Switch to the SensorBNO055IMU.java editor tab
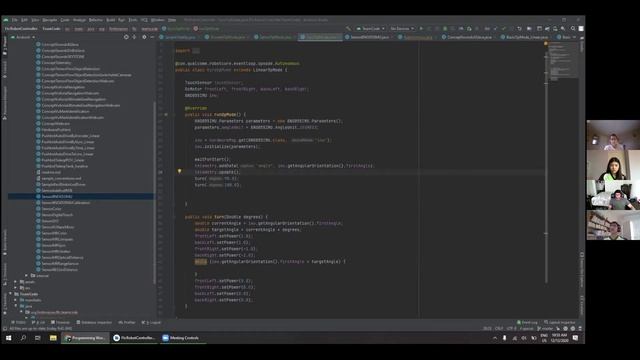The width and height of the screenshot is (640, 360). pos(370,37)
